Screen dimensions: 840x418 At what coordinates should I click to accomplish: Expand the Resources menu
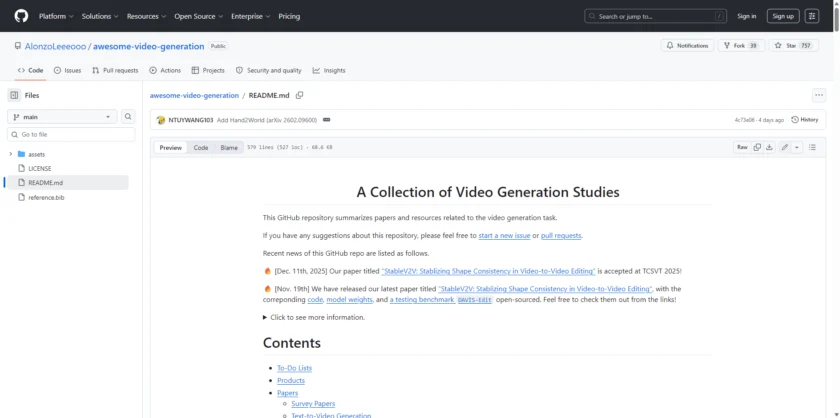(146, 16)
